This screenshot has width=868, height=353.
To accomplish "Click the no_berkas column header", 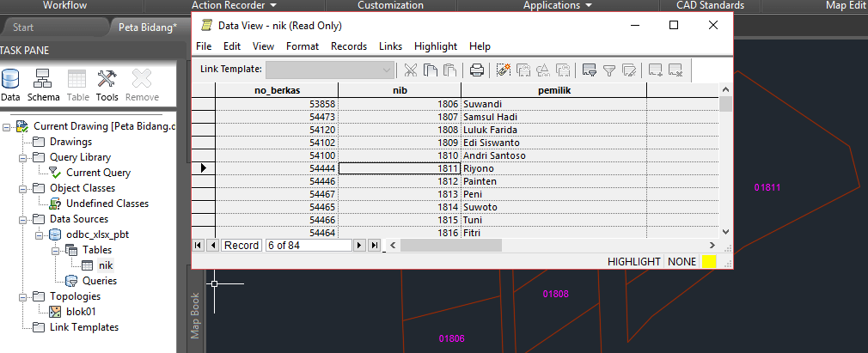I will [x=277, y=89].
